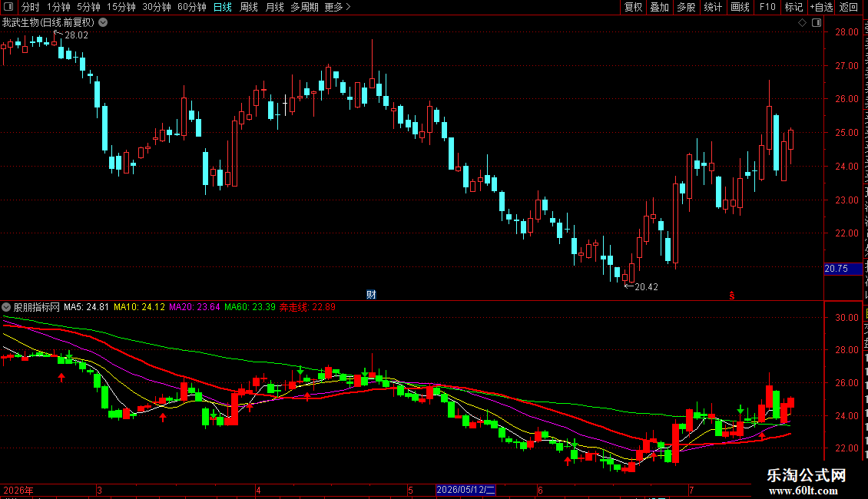The height and width of the screenshot is (499, 868).
Task: Click the 标记 mark button
Action: (x=793, y=7)
